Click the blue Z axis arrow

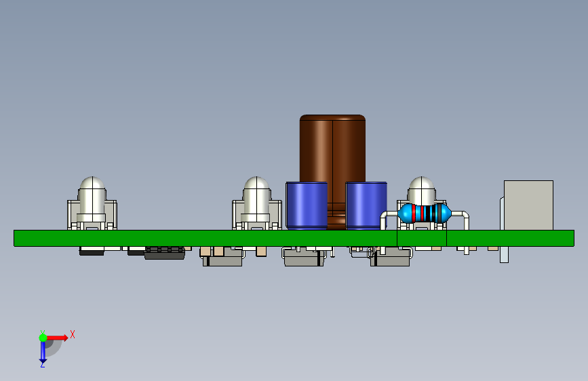click(x=43, y=353)
